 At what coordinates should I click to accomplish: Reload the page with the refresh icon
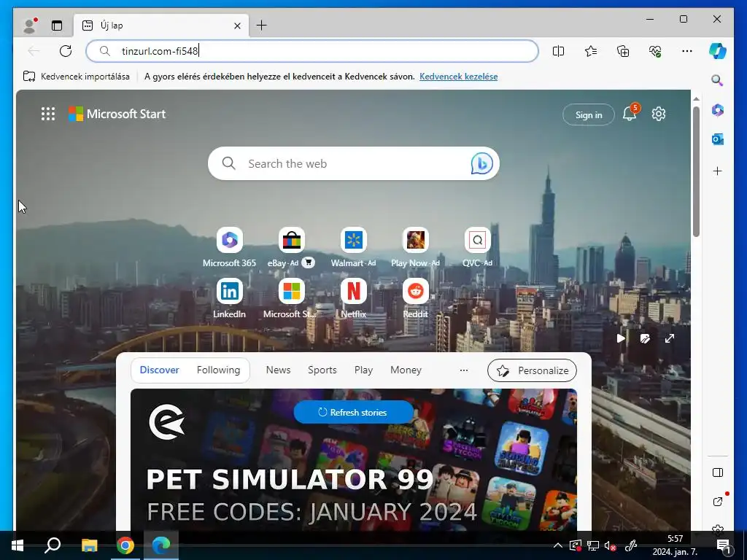(x=66, y=51)
